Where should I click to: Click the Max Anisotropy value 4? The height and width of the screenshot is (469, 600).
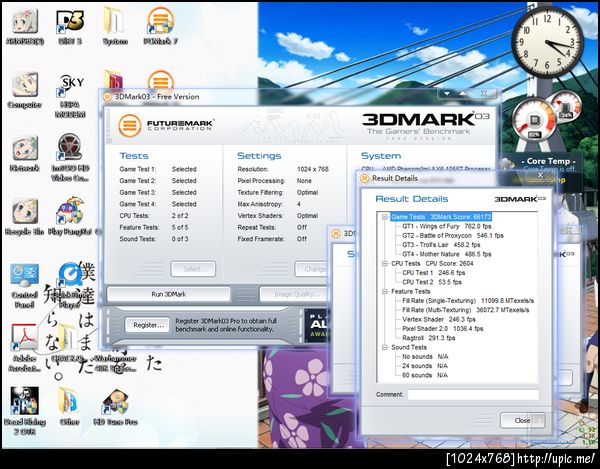tap(299, 204)
